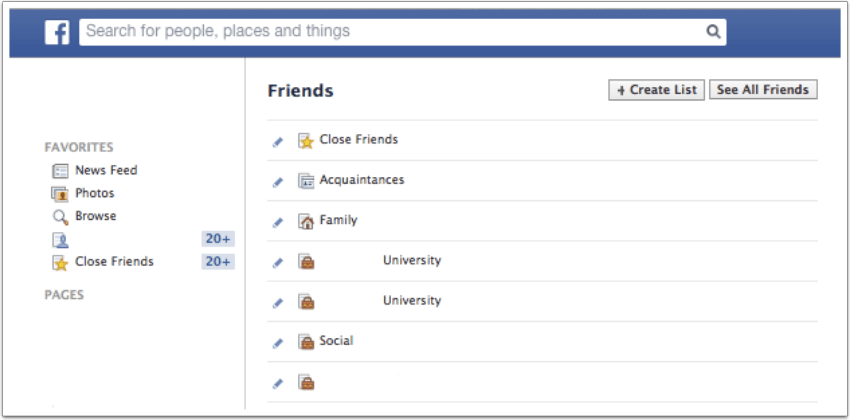Click the Family house icon

306,221
